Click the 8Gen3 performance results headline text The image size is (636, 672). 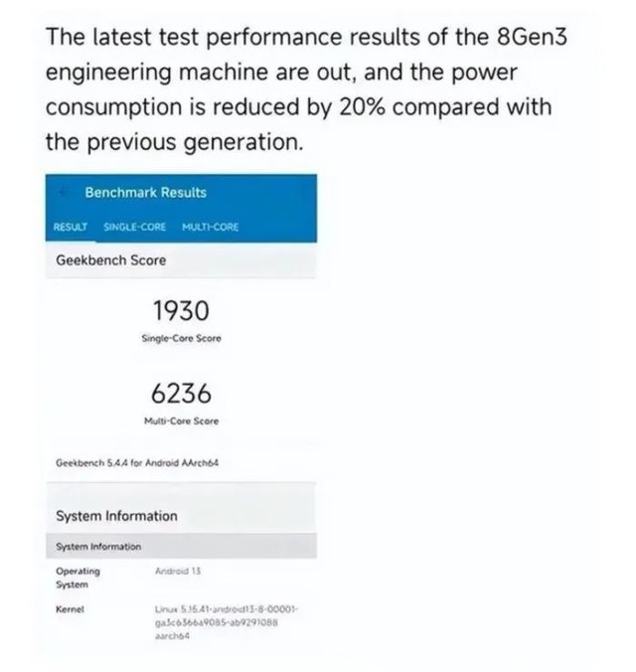point(298,89)
